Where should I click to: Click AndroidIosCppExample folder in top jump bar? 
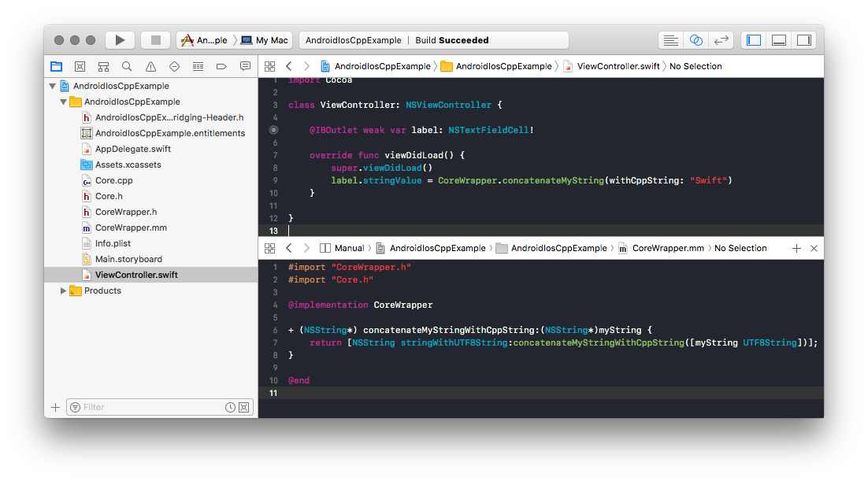pyautogui.click(x=496, y=66)
